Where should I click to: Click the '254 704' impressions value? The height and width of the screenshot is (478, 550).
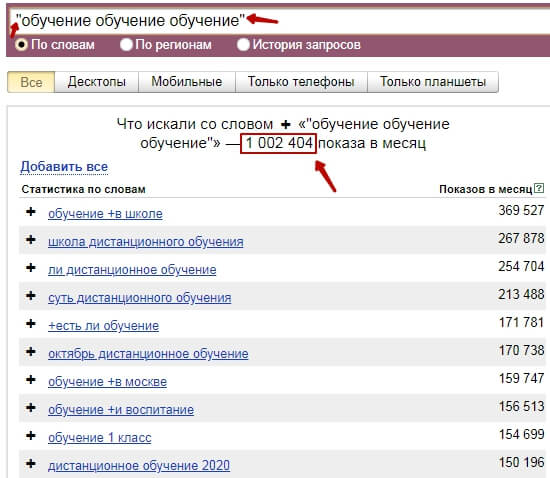pyautogui.click(x=521, y=267)
